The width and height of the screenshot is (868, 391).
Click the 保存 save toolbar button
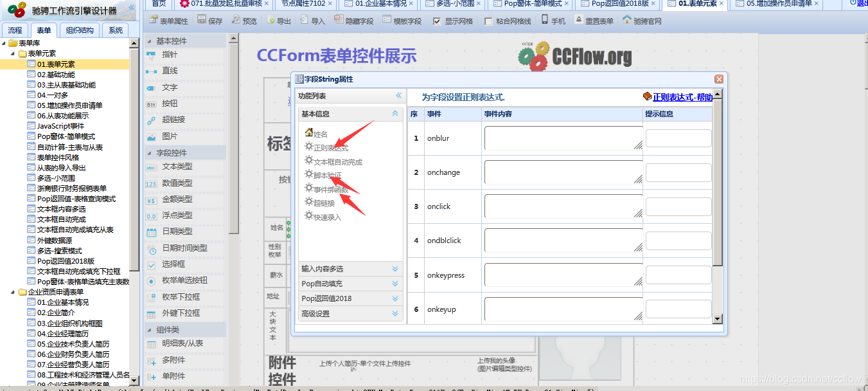210,21
